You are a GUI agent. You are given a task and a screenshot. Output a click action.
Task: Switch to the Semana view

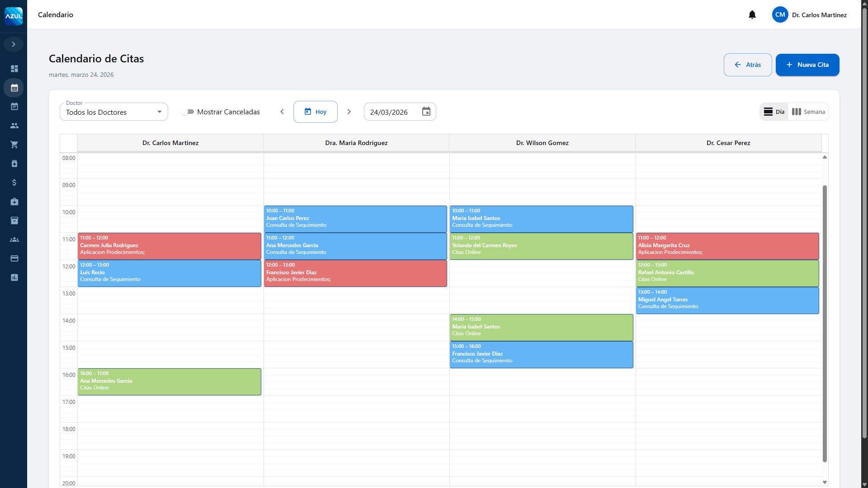click(809, 112)
